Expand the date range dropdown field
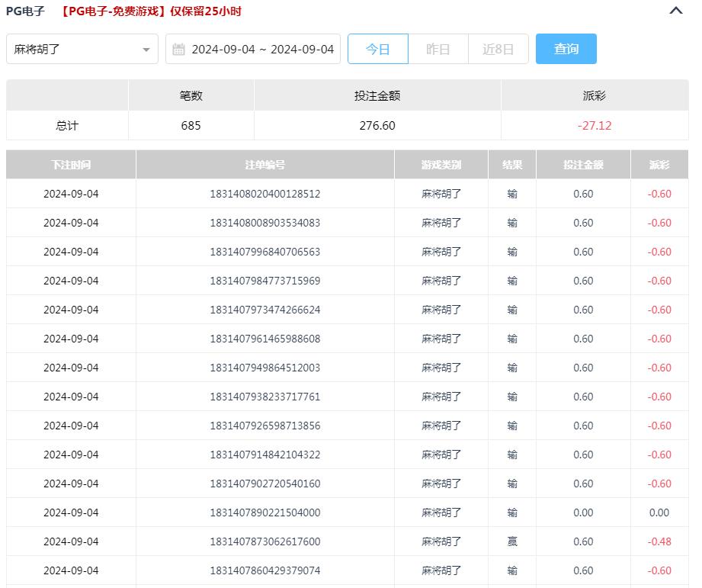 point(253,48)
